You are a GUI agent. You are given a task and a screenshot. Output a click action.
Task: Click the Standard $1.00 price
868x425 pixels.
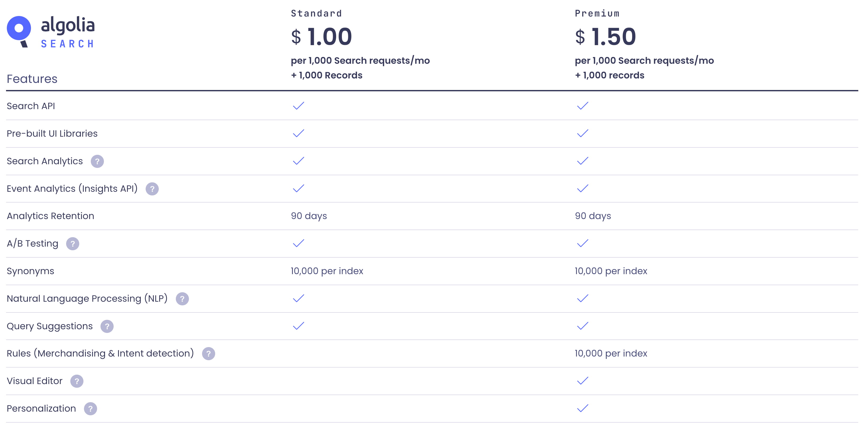321,36
